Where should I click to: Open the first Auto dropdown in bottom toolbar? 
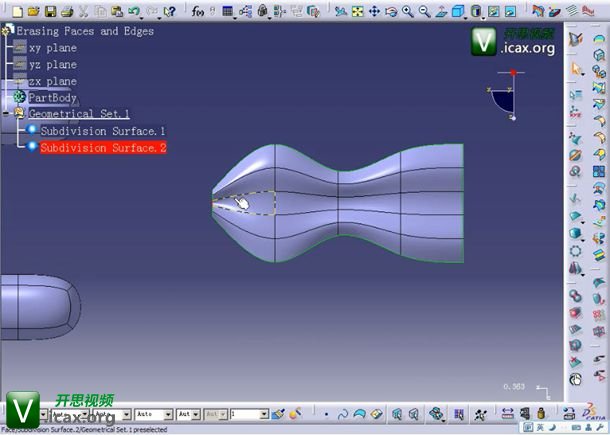click(167, 413)
